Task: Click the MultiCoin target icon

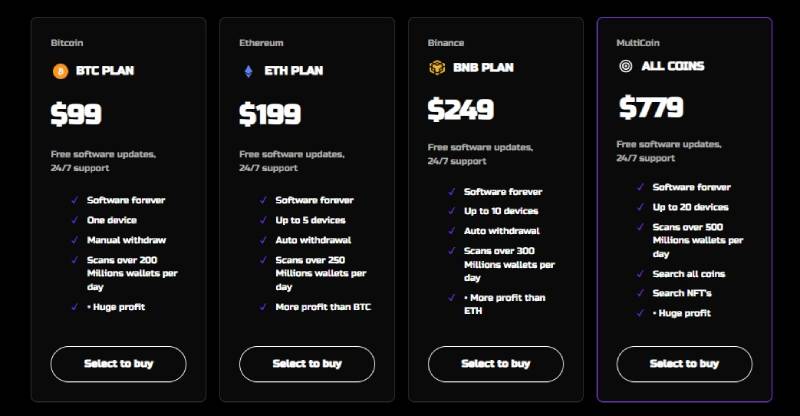Action: point(626,66)
